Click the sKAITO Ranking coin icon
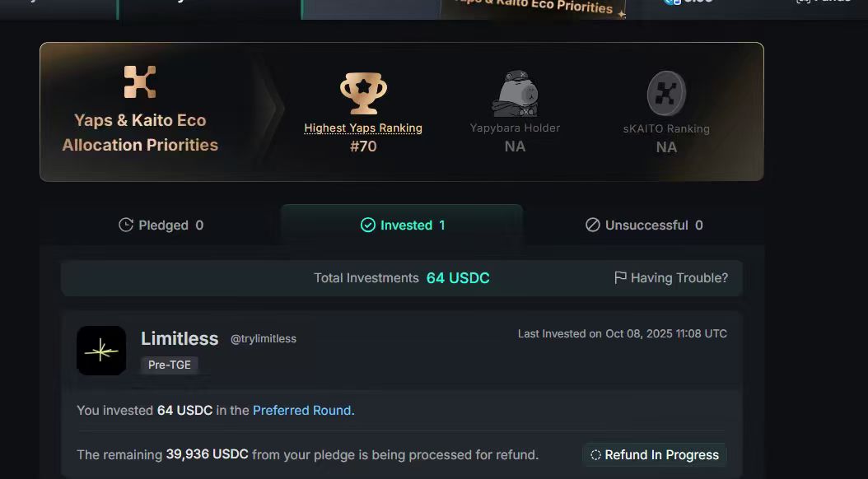 click(x=666, y=93)
